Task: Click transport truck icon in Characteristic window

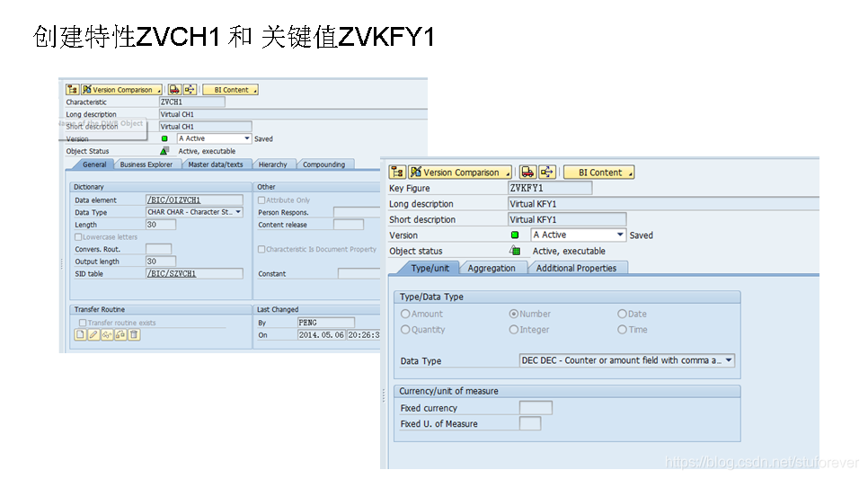Action: [175, 89]
